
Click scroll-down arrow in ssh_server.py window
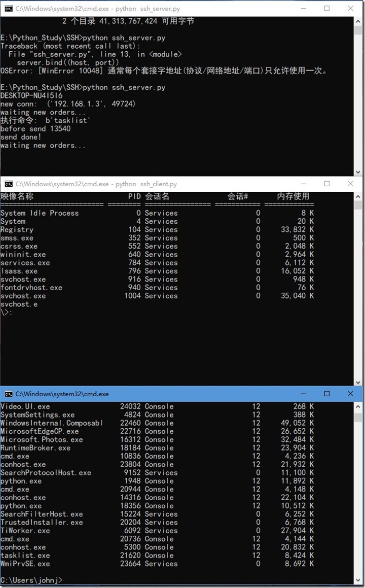click(358, 172)
